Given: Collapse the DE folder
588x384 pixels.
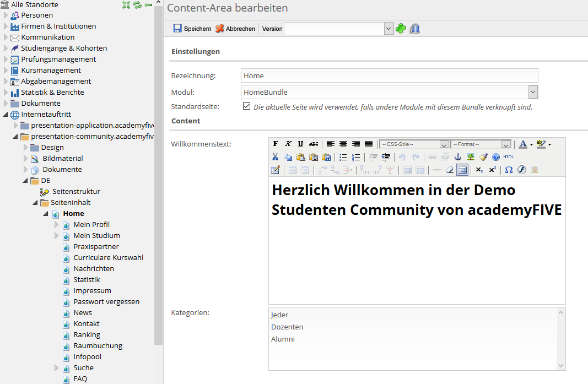Looking at the screenshot, I should pyautogui.click(x=25, y=181).
